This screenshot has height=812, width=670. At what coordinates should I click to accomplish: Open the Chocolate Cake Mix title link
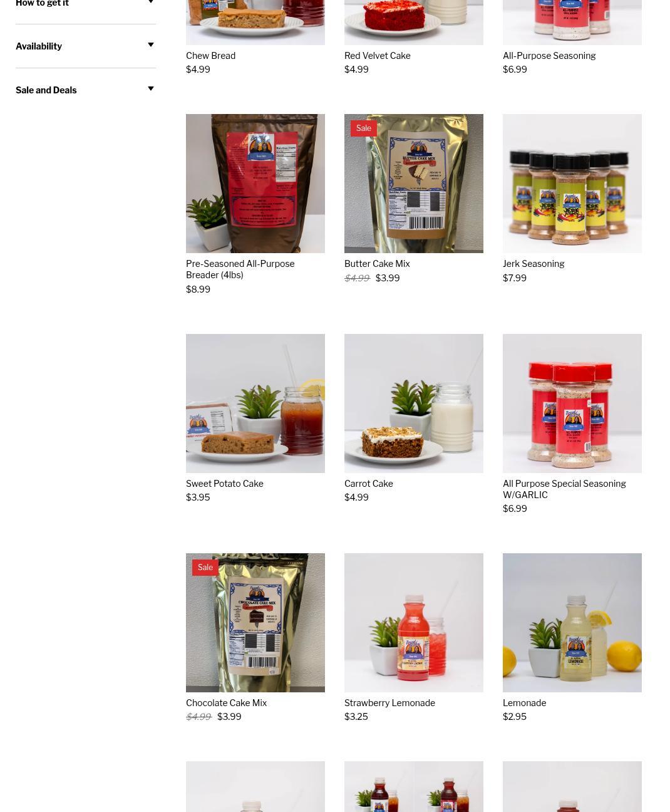click(x=226, y=703)
